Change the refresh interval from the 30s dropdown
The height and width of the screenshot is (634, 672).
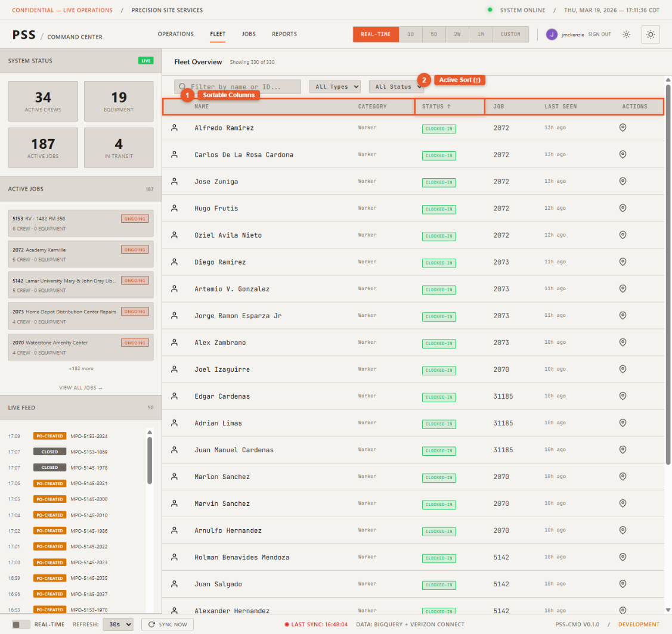point(118,624)
